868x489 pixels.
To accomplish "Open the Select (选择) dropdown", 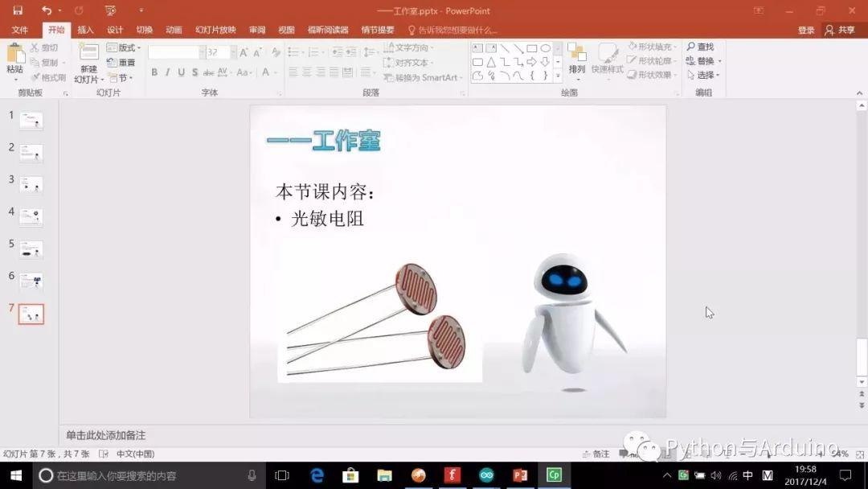I will (x=703, y=75).
